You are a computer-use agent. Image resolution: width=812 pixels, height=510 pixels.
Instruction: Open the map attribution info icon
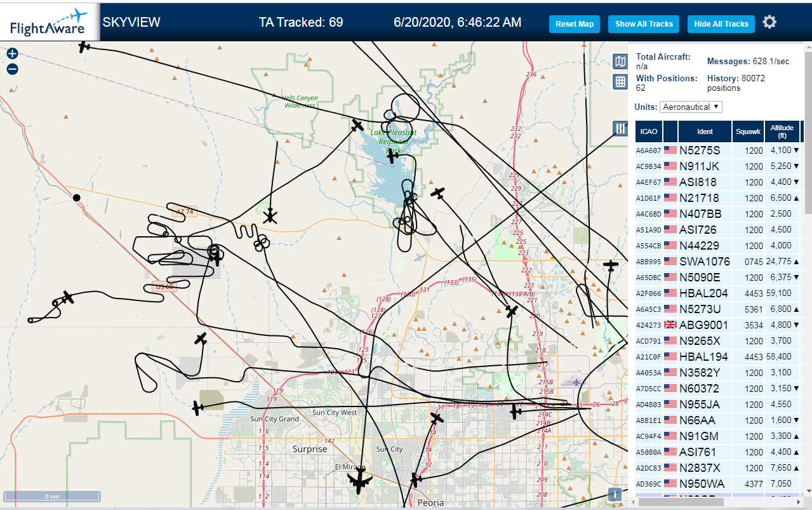(x=614, y=495)
